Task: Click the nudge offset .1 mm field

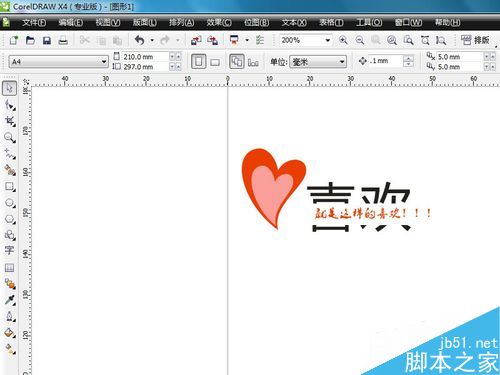Action: click(x=385, y=61)
